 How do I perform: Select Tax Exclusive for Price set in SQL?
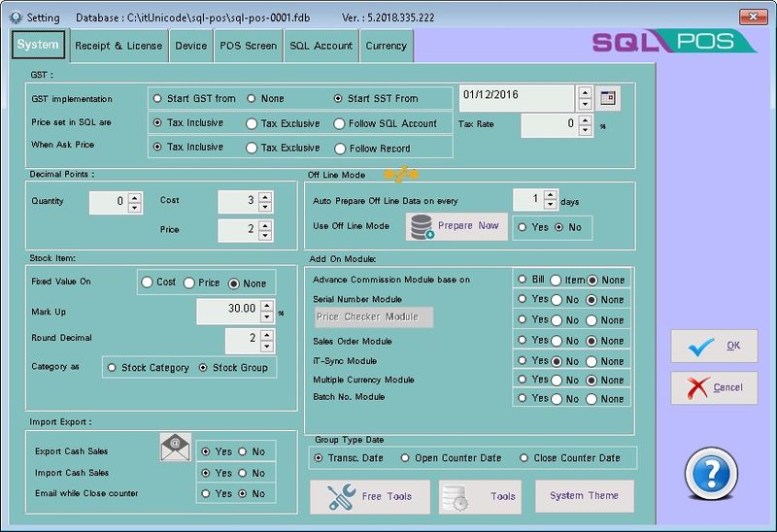[253, 123]
